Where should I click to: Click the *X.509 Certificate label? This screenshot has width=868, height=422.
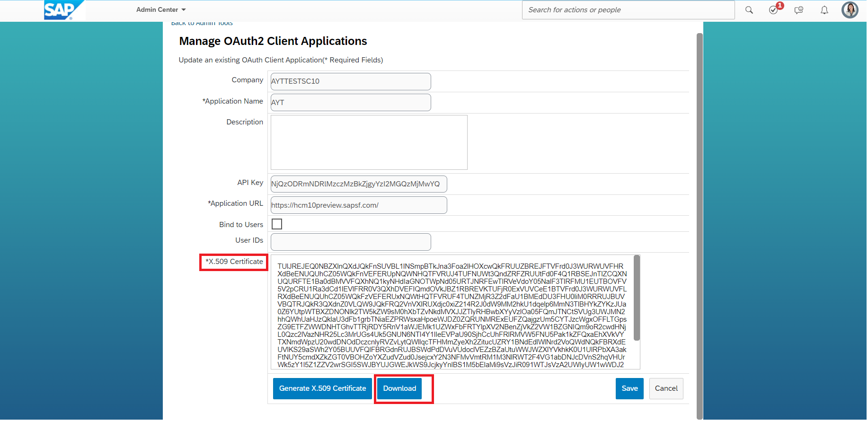tap(234, 262)
